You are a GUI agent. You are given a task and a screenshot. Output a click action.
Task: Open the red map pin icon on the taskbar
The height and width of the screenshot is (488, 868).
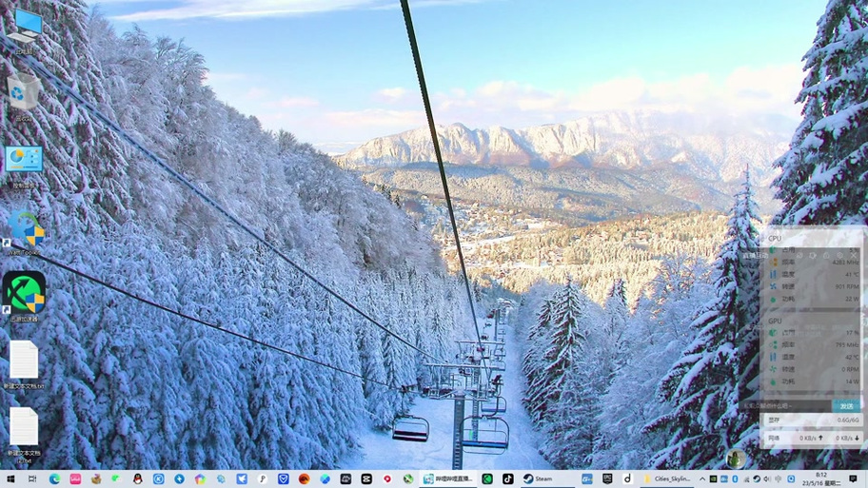[x=387, y=479]
